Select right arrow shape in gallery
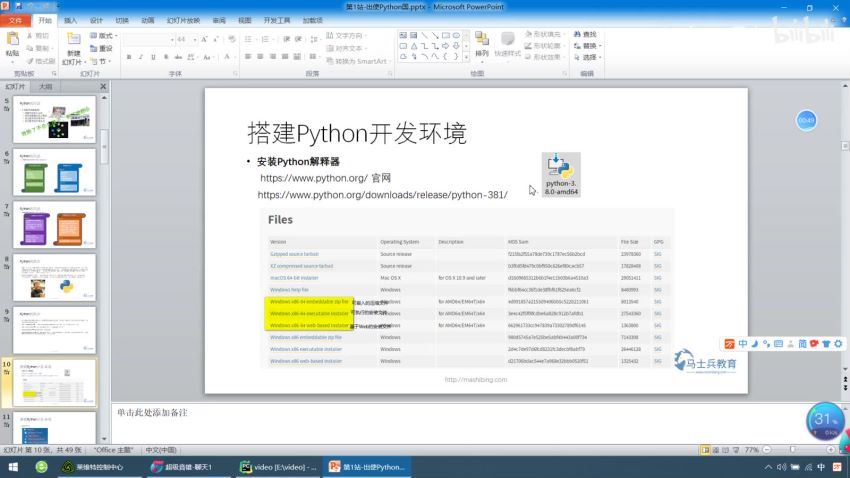This screenshot has height=478, width=850. (x=446, y=46)
